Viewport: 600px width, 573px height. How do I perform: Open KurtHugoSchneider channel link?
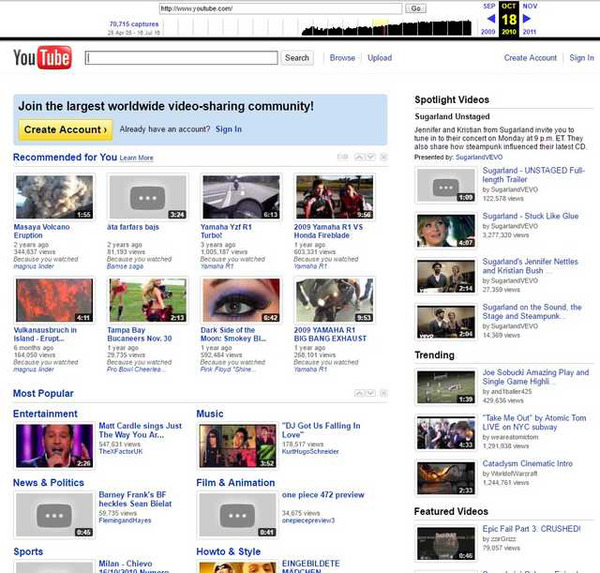pos(310,452)
